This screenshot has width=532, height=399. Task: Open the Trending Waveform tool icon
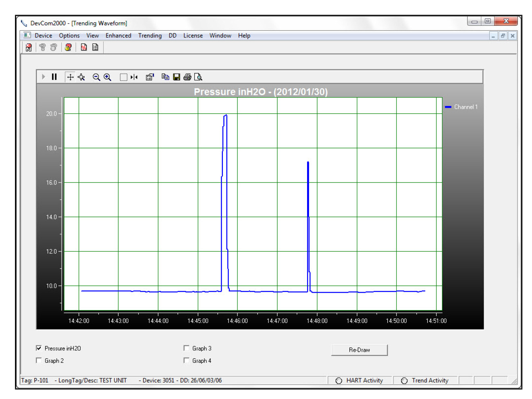[83, 47]
